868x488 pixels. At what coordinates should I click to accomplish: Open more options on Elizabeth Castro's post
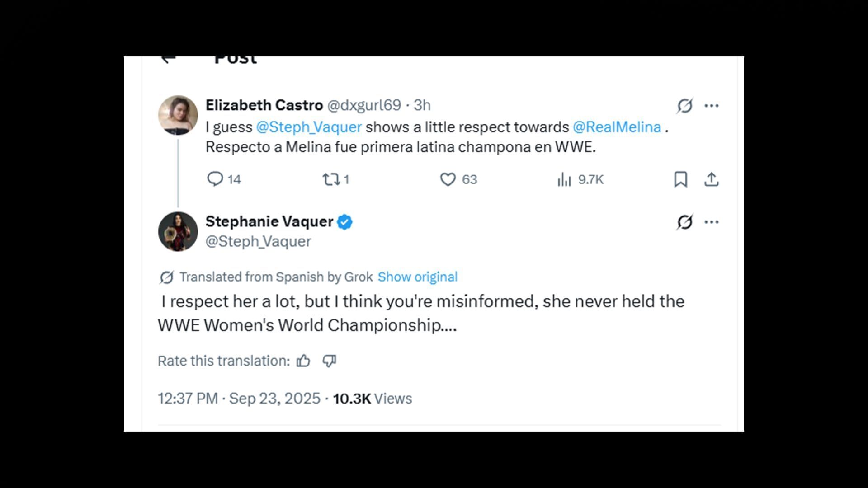(711, 106)
